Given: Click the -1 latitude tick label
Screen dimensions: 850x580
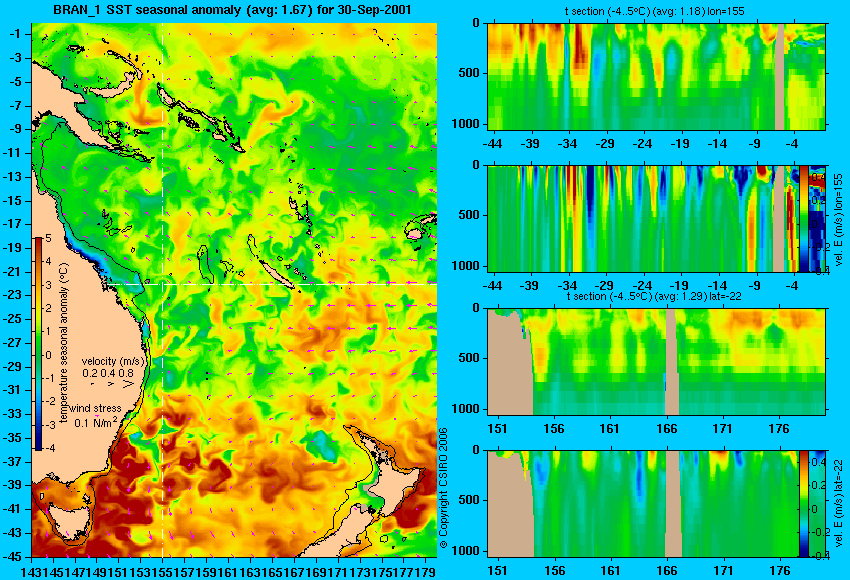Looking at the screenshot, I should pos(17,34).
